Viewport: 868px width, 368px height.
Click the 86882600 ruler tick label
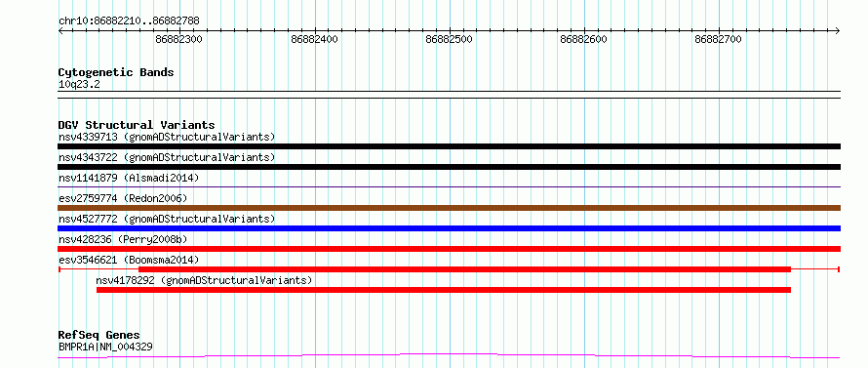click(584, 39)
